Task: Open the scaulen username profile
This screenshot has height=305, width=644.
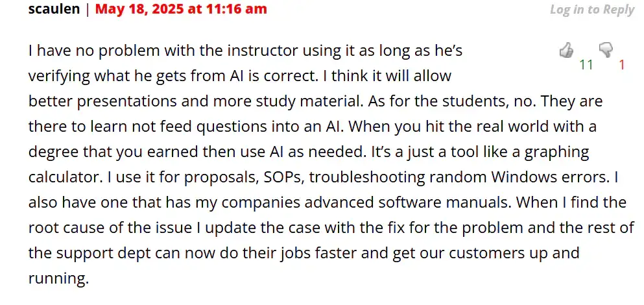Action: pyautogui.click(x=54, y=9)
